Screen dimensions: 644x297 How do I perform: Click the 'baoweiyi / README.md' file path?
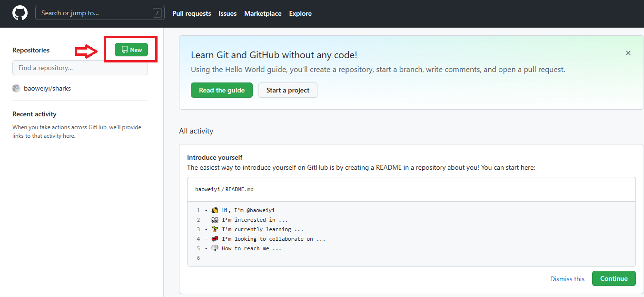coord(224,189)
